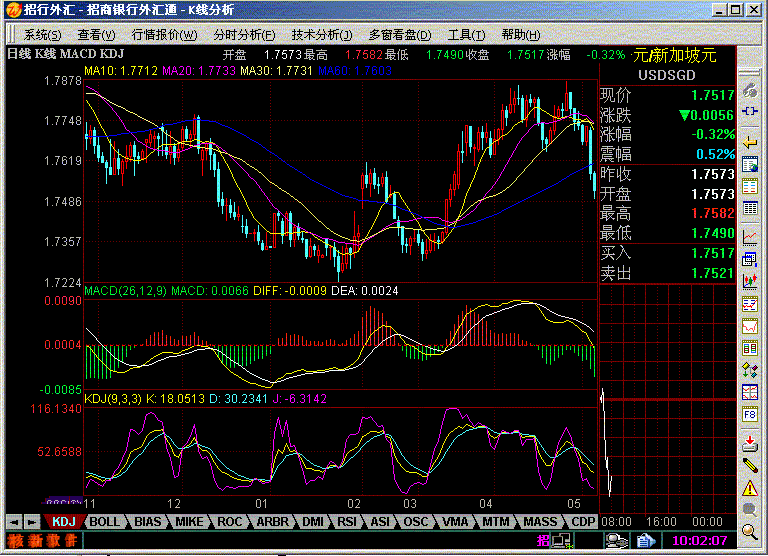Screen dimensions: 768x556
Task: Switch to the ASI indicator tab
Action: pyautogui.click(x=380, y=522)
